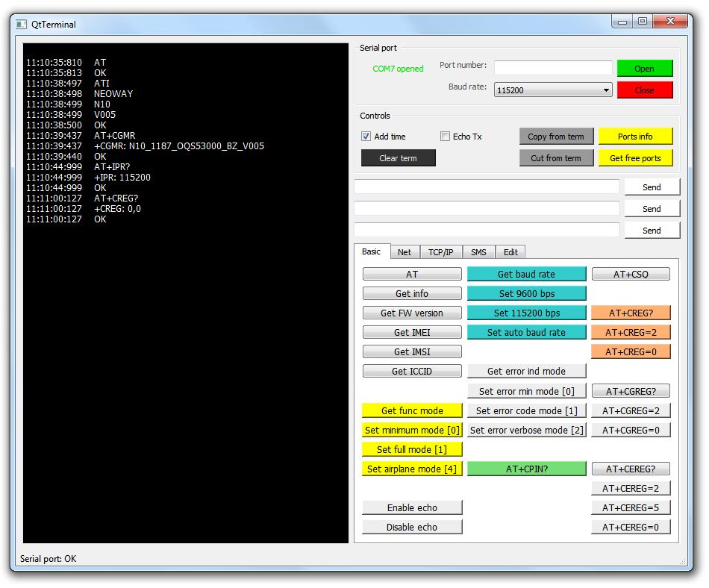Click the red Close port button
Screen dimensions: 709x588
645,90
